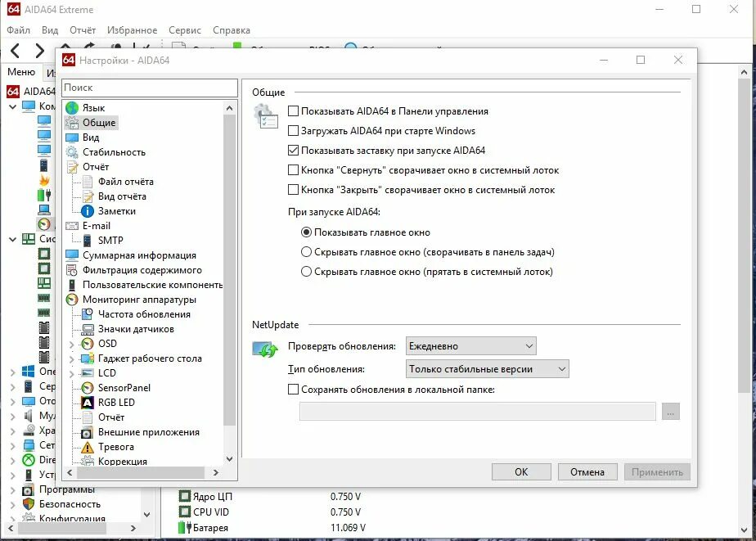Image resolution: width=756 pixels, height=541 pixels.
Task: Expand the Гаджет рабочего стола node
Action: point(71,359)
